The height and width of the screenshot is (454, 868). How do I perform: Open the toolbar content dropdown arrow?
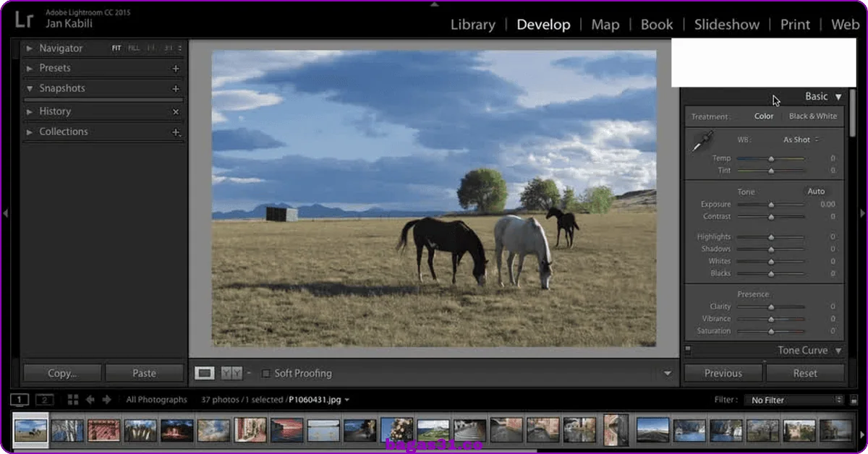pos(668,374)
